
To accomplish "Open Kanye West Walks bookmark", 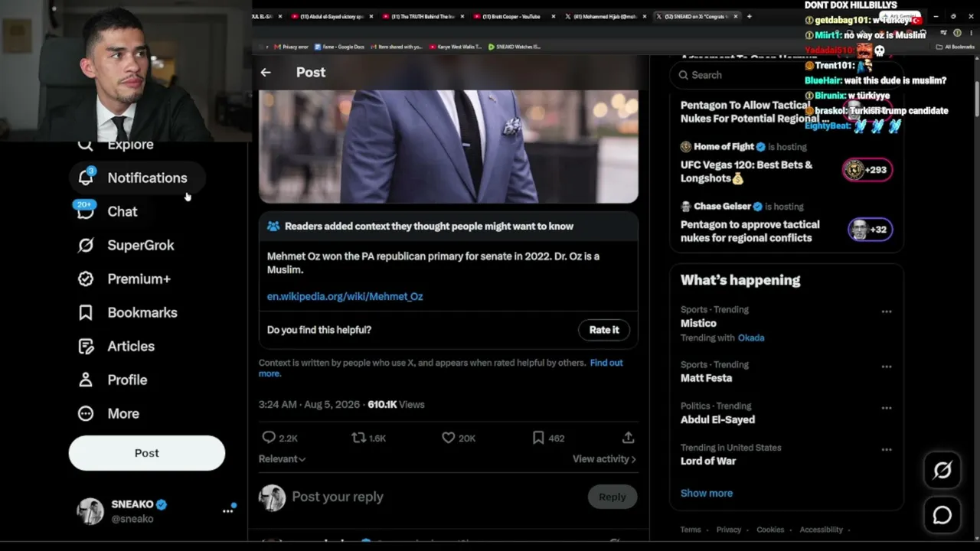I will (456, 47).
